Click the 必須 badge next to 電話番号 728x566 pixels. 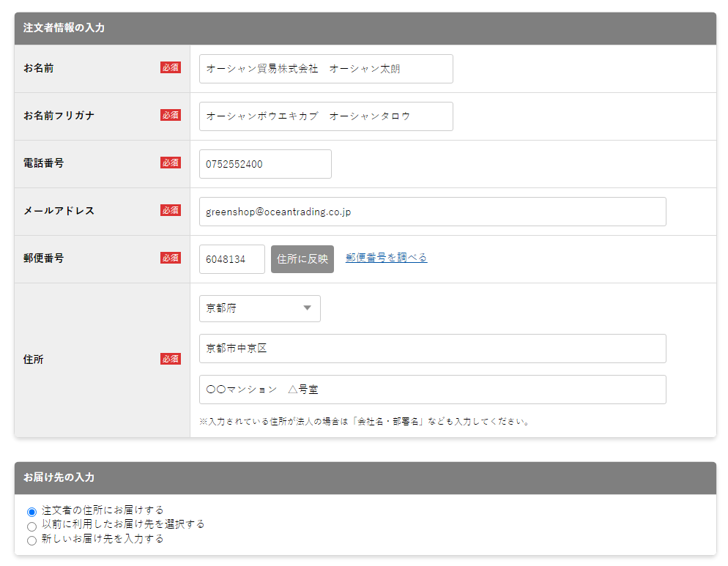171,163
